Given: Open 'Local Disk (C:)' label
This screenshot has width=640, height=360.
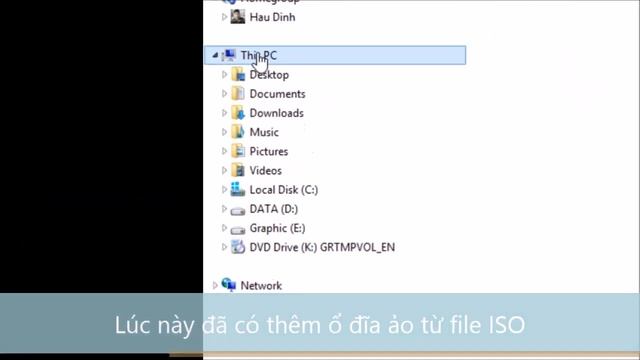Looking at the screenshot, I should pos(284,190).
